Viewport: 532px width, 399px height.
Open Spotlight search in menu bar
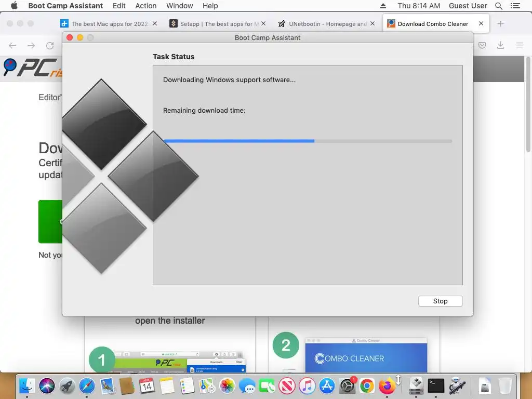(x=499, y=6)
